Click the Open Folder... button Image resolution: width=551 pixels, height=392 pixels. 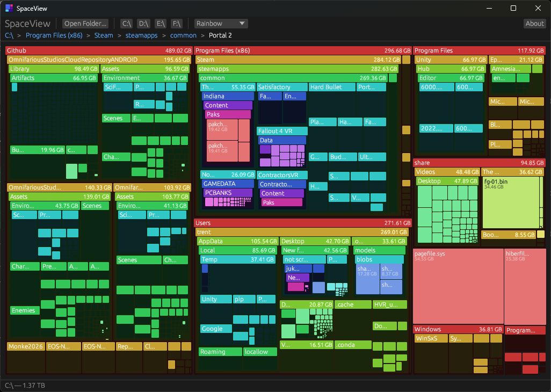click(85, 24)
